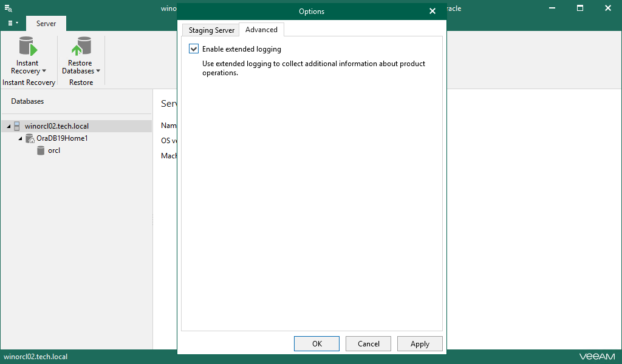Viewport: 622px width, 364px height.
Task: Open the main application menu icon
Action: [12, 24]
